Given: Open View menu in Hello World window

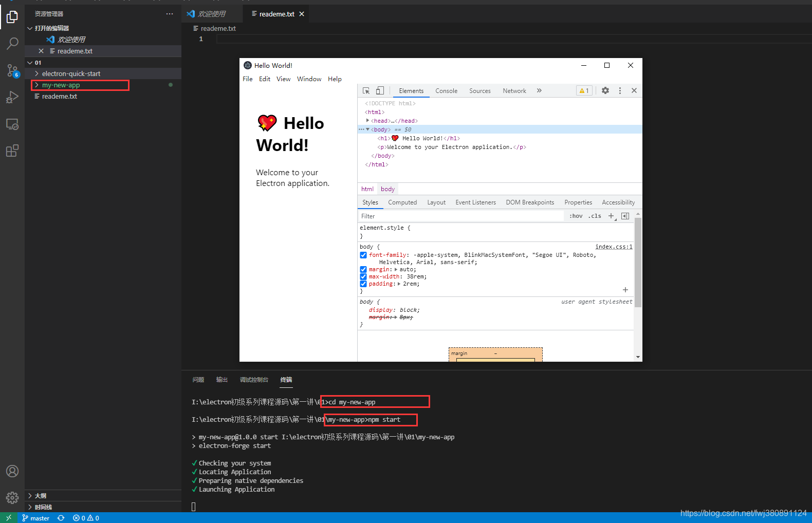Looking at the screenshot, I should 284,79.
